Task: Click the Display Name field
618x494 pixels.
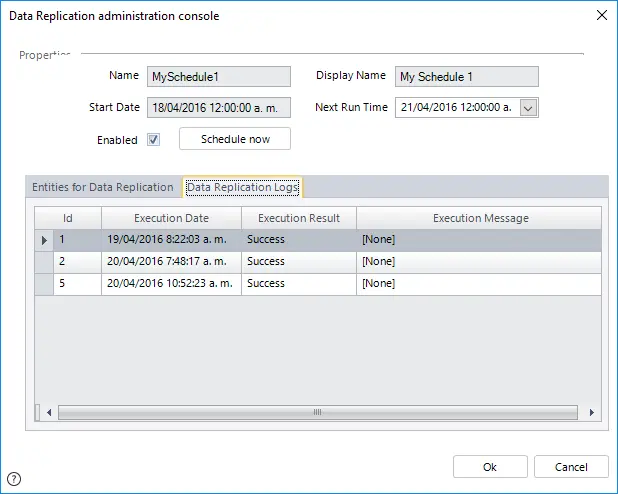Action: [x=467, y=76]
